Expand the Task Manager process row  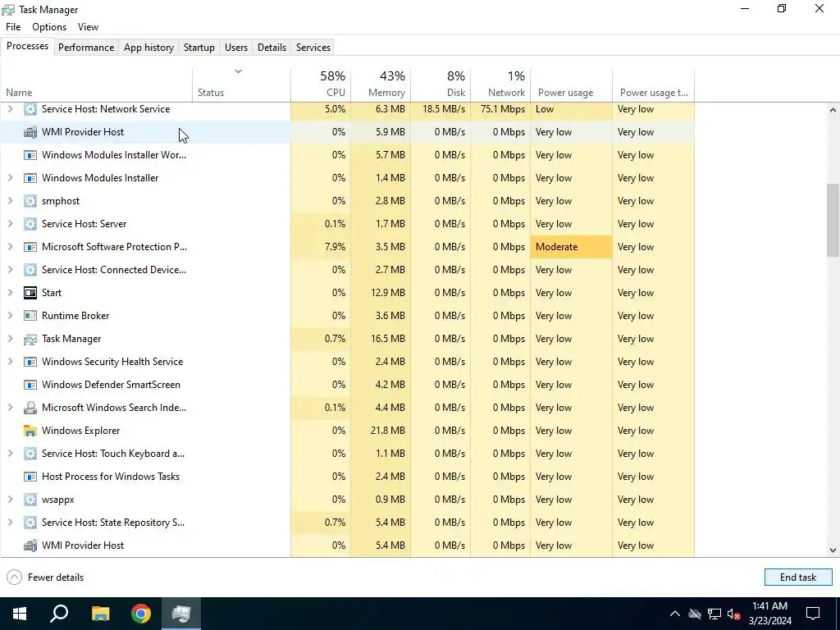10,339
